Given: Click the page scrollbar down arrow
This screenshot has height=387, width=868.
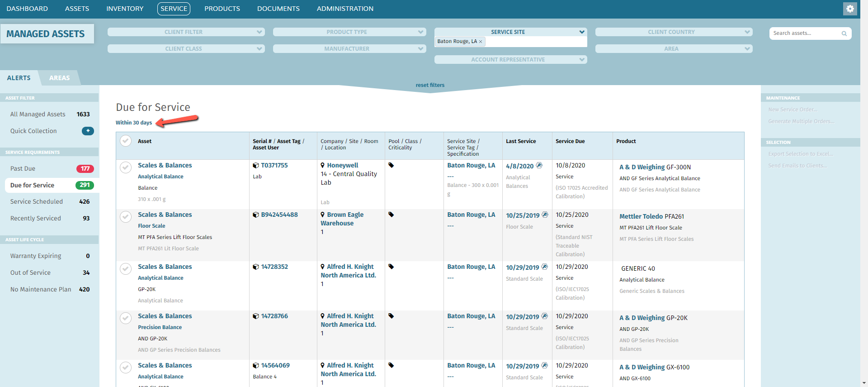Looking at the screenshot, I should 864,383.
